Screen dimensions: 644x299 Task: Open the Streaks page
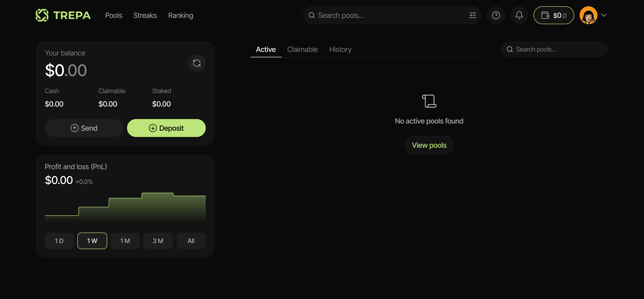pos(145,16)
